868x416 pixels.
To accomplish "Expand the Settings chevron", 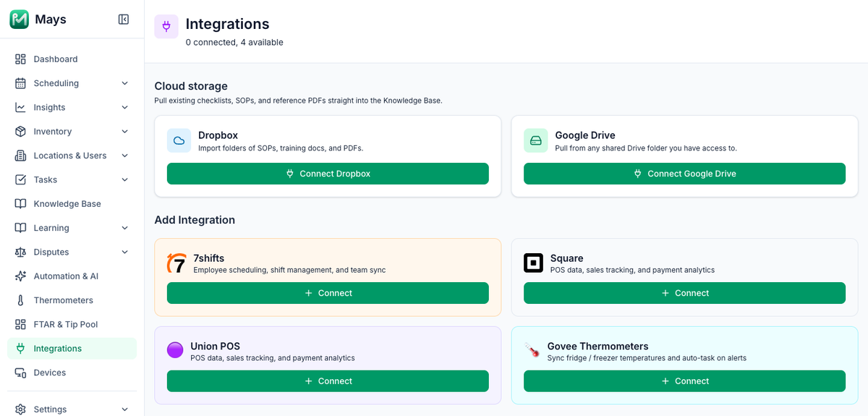I will click(124, 409).
